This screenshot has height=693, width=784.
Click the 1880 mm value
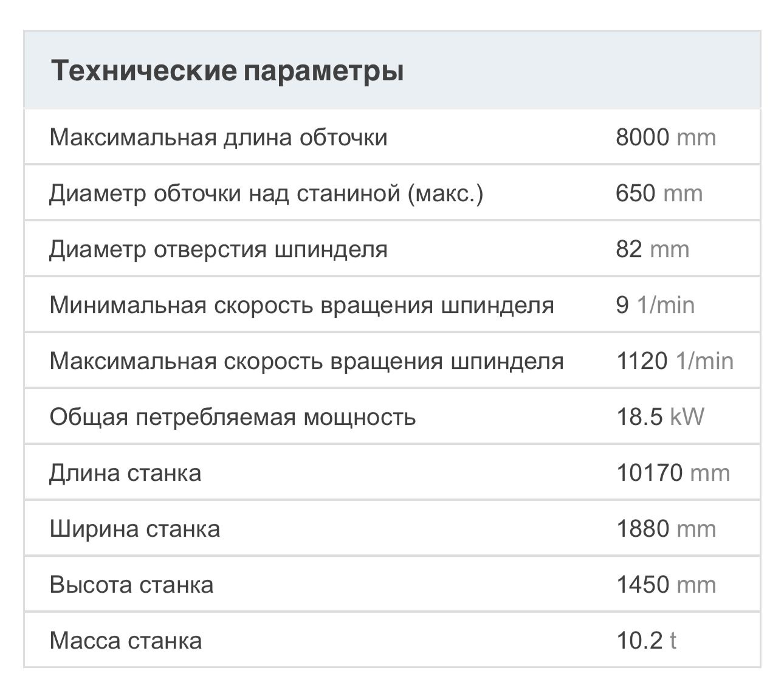click(x=666, y=529)
